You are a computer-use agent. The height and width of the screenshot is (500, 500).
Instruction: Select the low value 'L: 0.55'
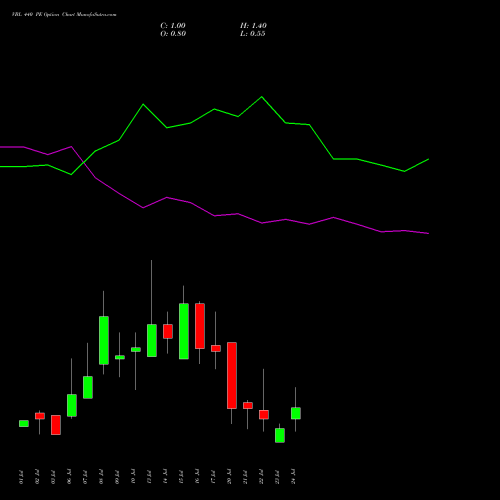(x=253, y=34)
